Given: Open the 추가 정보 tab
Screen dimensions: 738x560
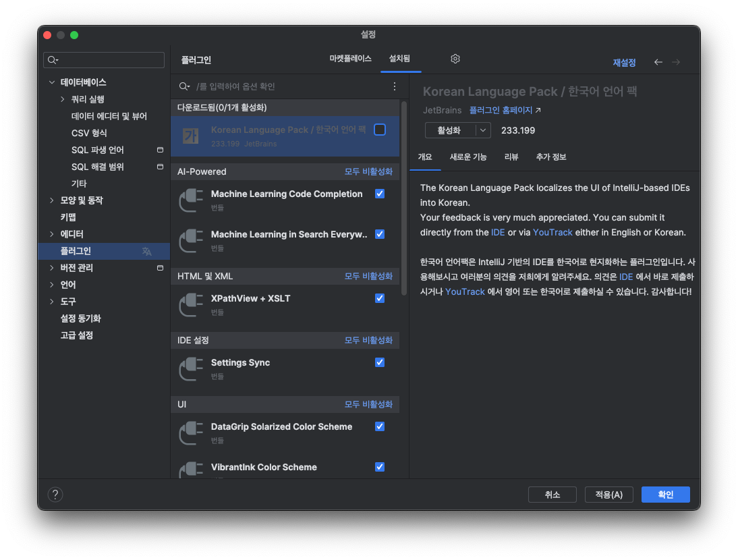Looking at the screenshot, I should [x=551, y=157].
